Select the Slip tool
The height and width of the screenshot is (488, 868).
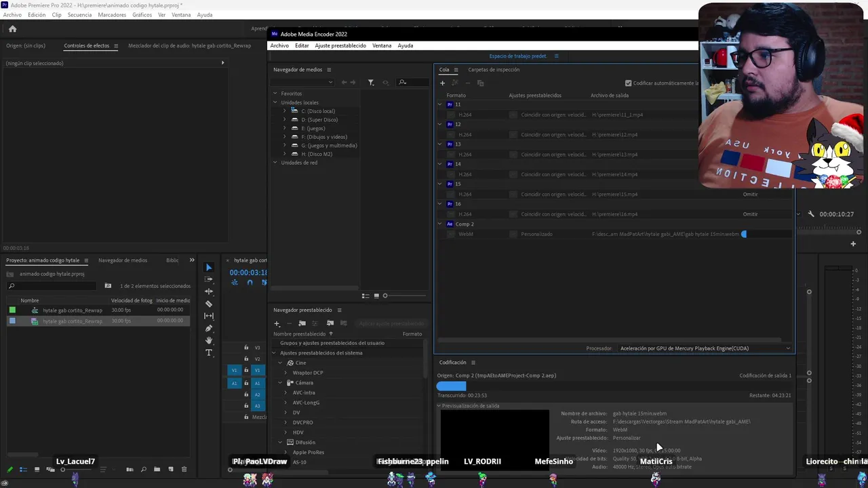[209, 316]
